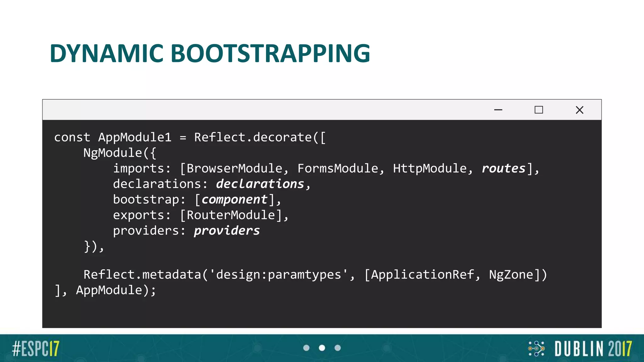
Task: Click the 'imports:' key
Action: point(142,169)
